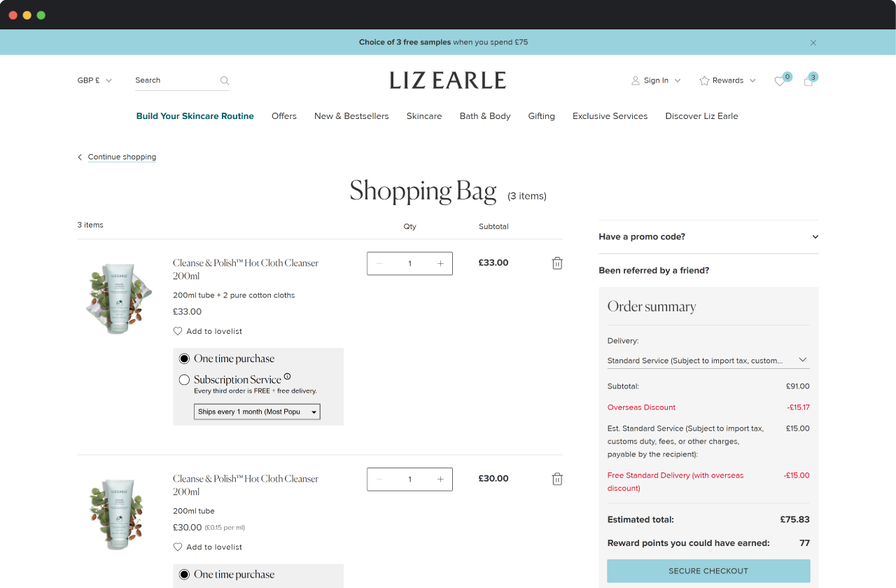The width and height of the screenshot is (896, 588).
Task: Select One time purchase for second cleanser
Action: click(x=184, y=574)
